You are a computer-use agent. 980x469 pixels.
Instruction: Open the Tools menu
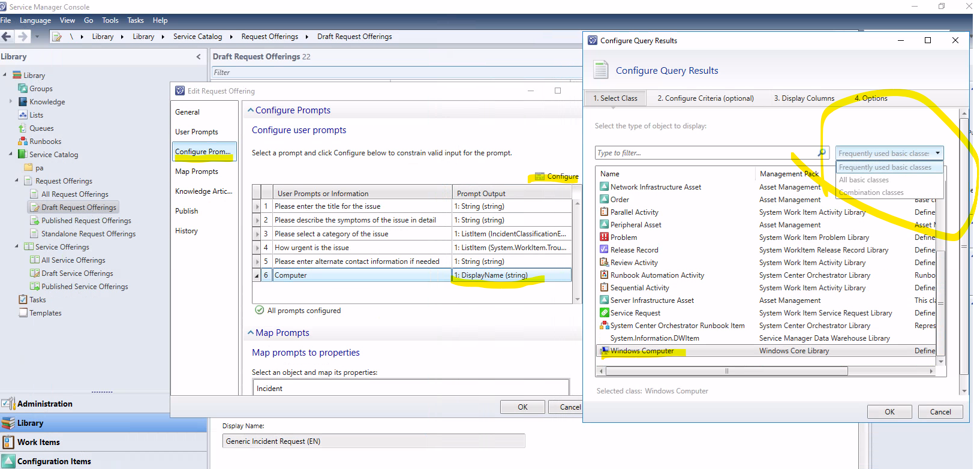tap(110, 20)
